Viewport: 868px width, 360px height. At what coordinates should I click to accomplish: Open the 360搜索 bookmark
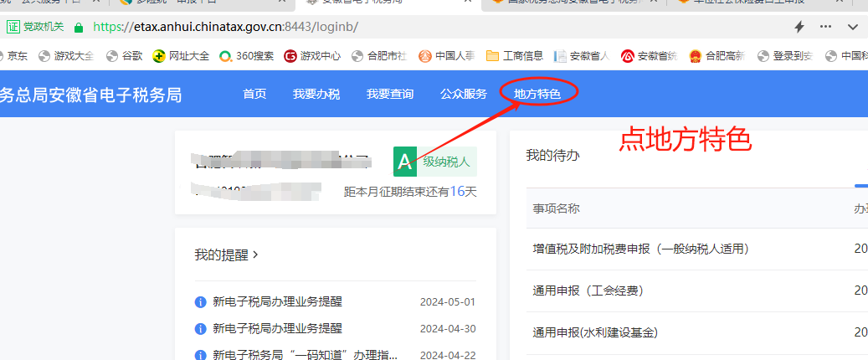pos(246,56)
